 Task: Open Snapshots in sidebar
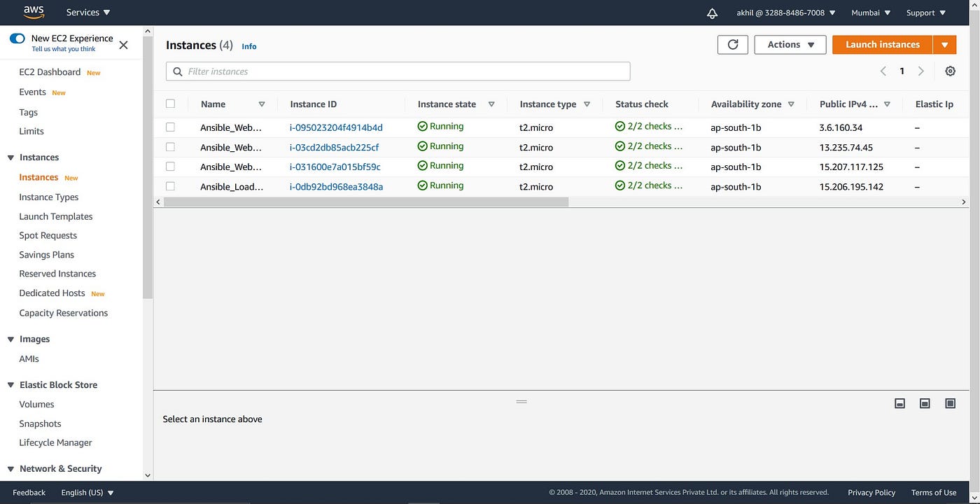coord(40,423)
